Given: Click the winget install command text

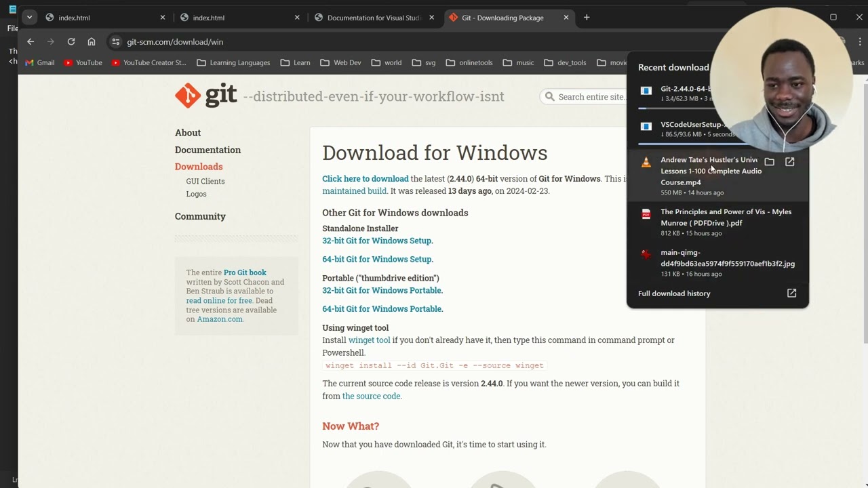Looking at the screenshot, I should [435, 365].
